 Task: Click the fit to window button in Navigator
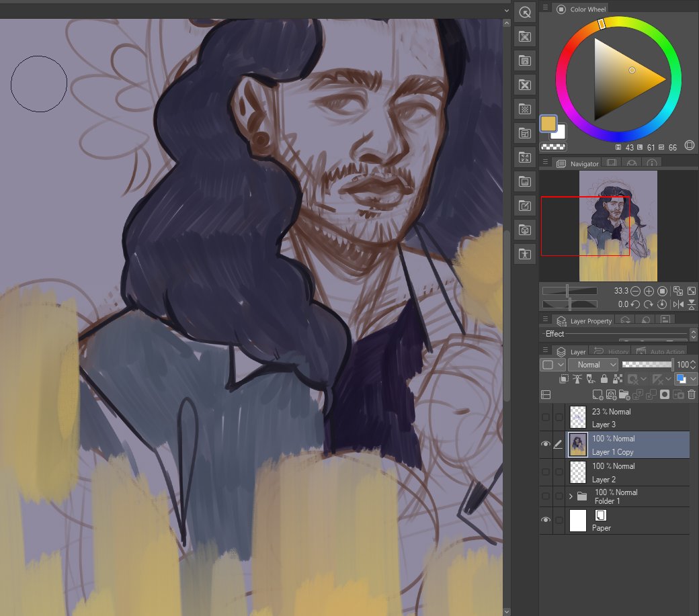(692, 291)
